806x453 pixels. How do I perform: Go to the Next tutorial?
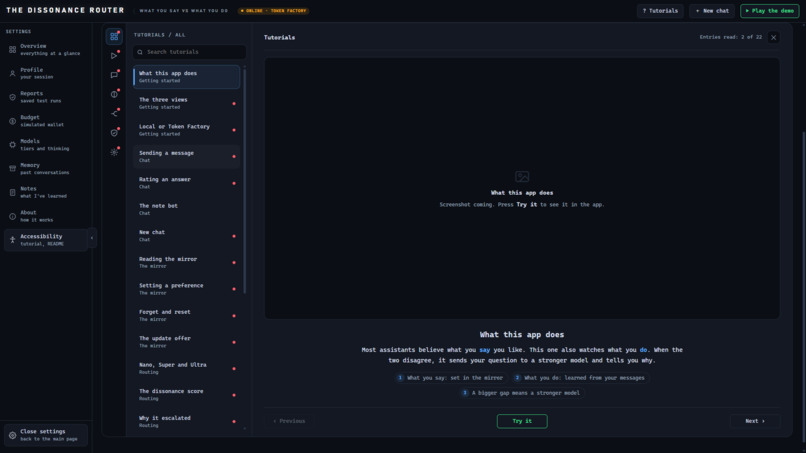pos(755,421)
